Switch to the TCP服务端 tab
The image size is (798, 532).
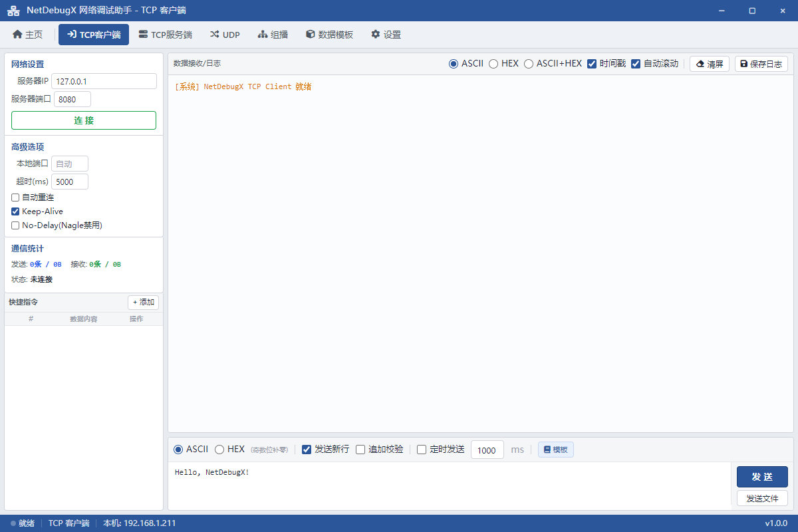[x=166, y=35]
